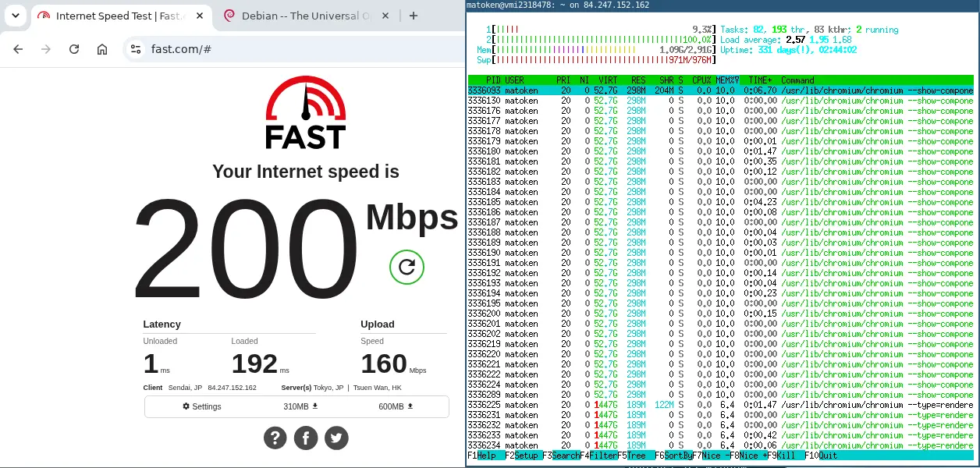The image size is (980, 468).
Task: Sort htop by CPU% column header
Action: click(x=701, y=80)
